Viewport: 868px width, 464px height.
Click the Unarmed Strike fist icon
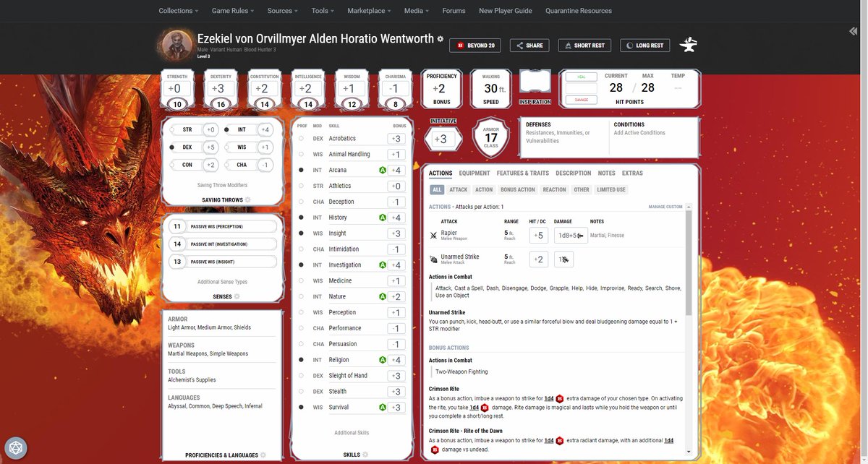pos(433,259)
